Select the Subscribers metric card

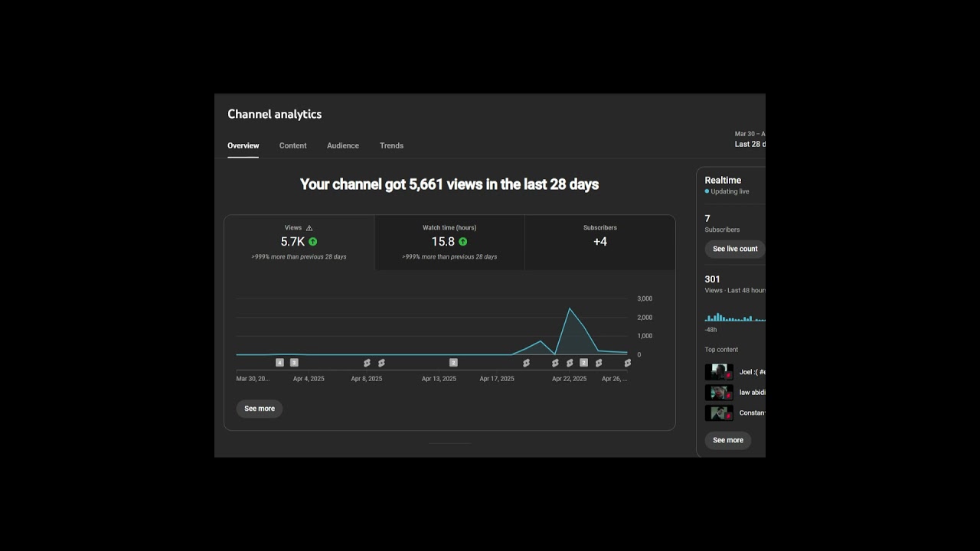(600, 243)
